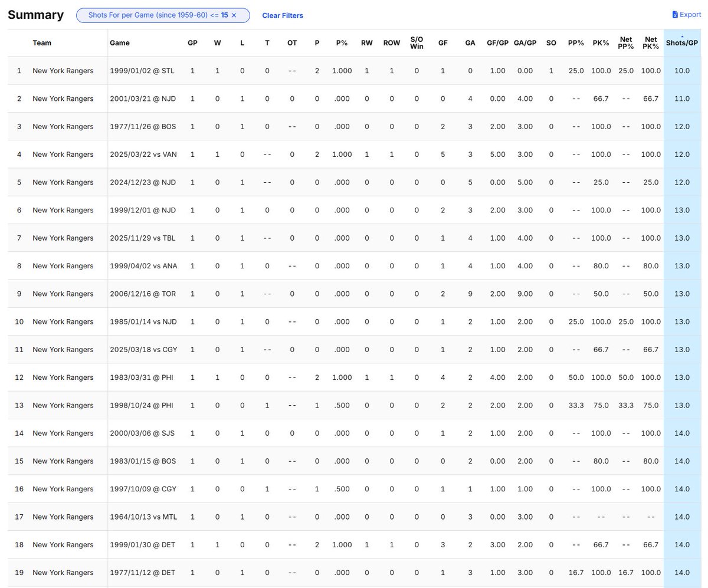Screen dimensions: 708x588
Task: Sort by the GF column header
Action: click(443, 43)
